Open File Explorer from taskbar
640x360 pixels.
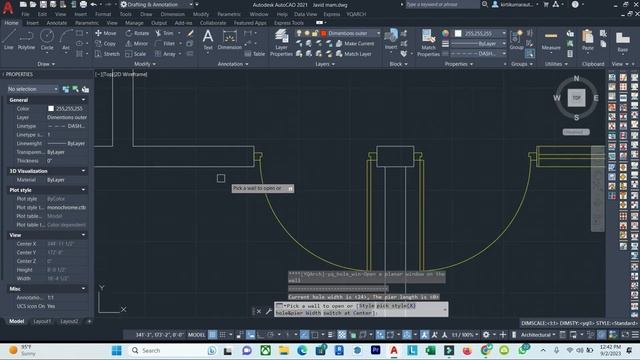coord(284,350)
